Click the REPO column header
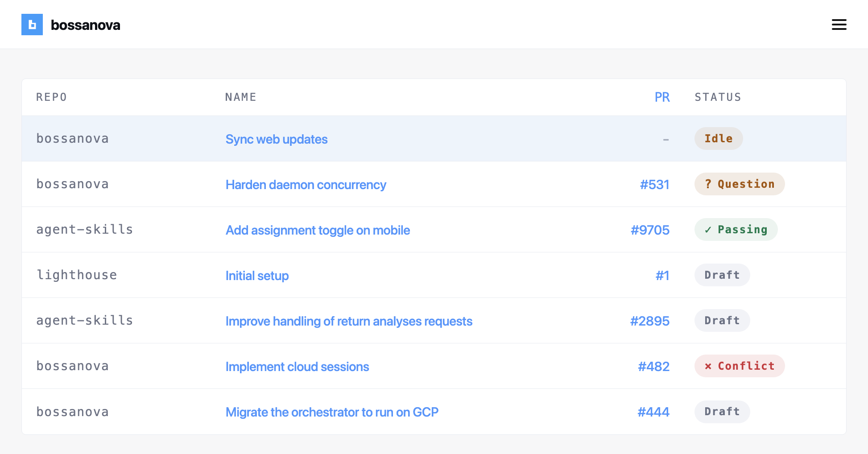The width and height of the screenshot is (868, 454). point(51,97)
